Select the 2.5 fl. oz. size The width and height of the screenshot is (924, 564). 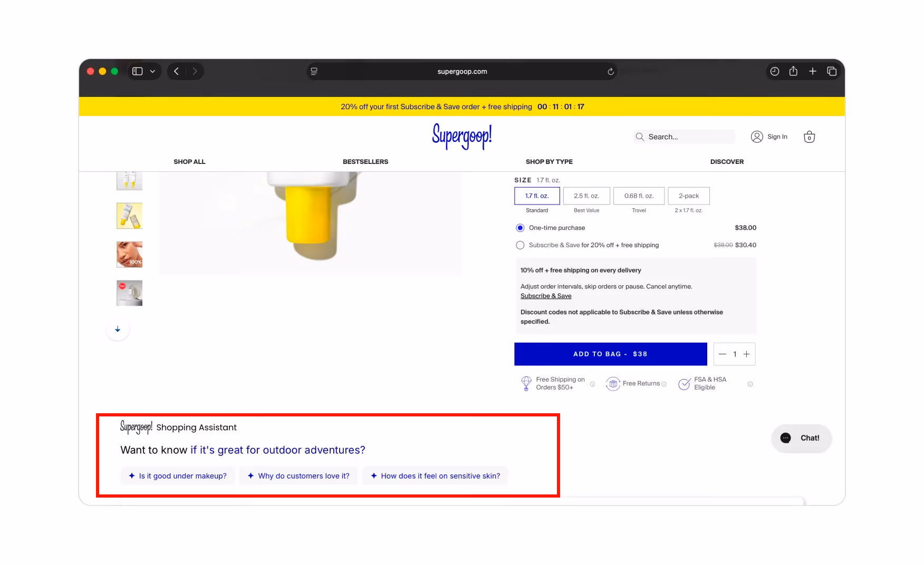[586, 196]
